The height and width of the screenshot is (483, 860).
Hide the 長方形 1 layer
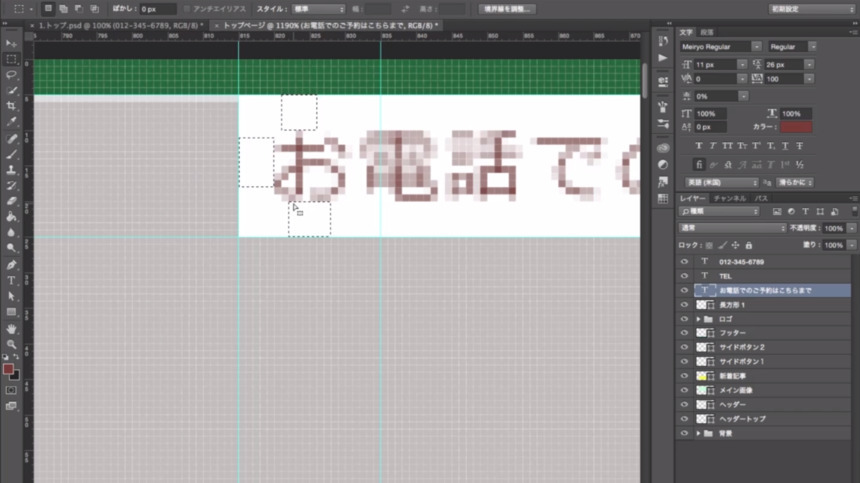pyautogui.click(x=684, y=304)
